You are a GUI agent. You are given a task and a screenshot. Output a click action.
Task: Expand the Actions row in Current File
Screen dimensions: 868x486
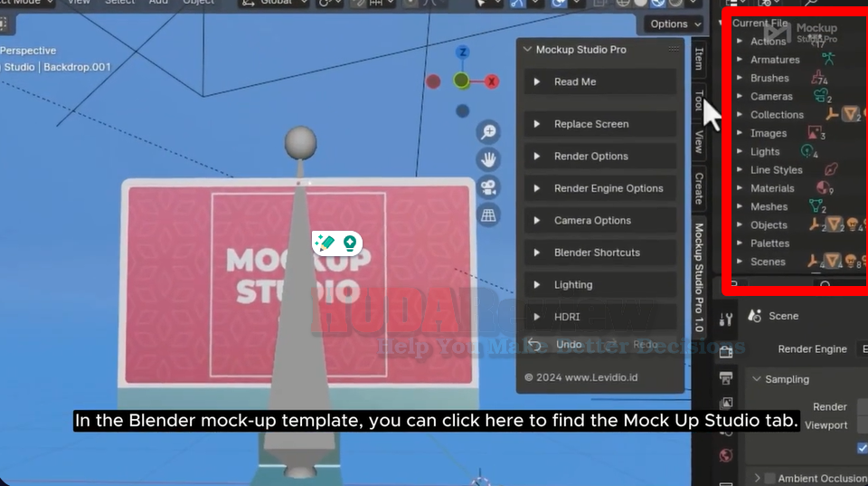(x=740, y=41)
